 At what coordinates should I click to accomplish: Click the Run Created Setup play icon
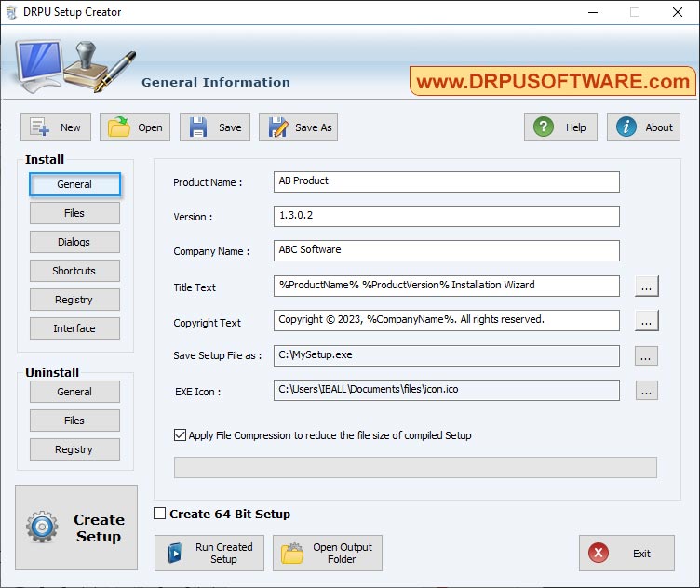(175, 554)
